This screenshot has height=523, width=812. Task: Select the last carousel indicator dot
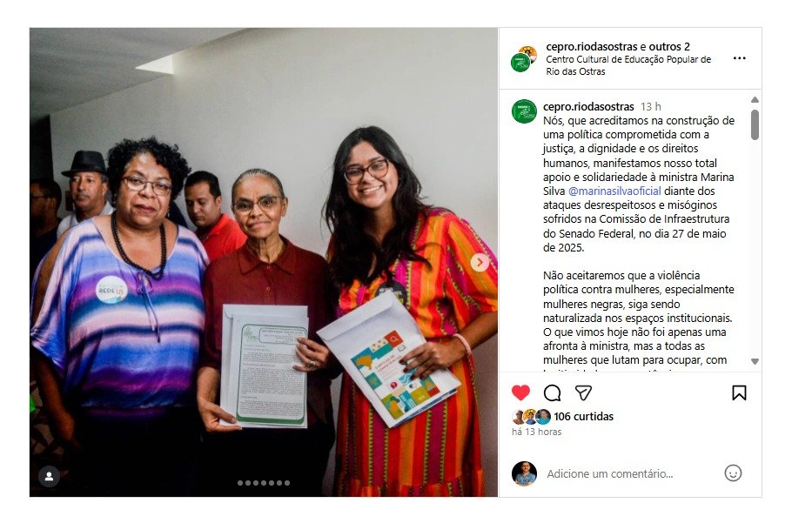(287, 483)
